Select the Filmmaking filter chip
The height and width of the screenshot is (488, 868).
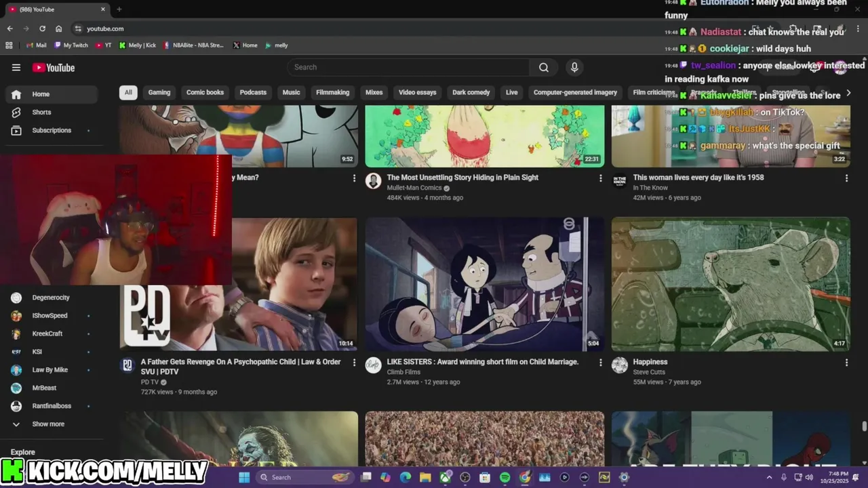coord(332,92)
